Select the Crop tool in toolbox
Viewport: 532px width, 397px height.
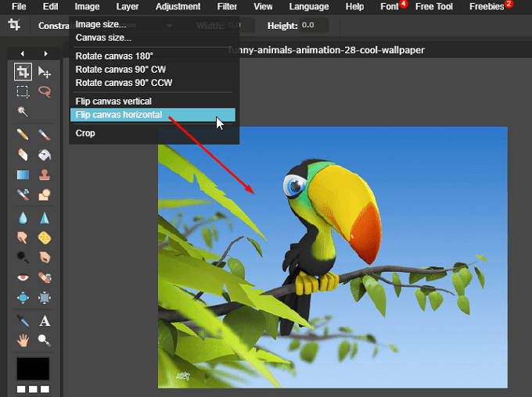tap(23, 72)
